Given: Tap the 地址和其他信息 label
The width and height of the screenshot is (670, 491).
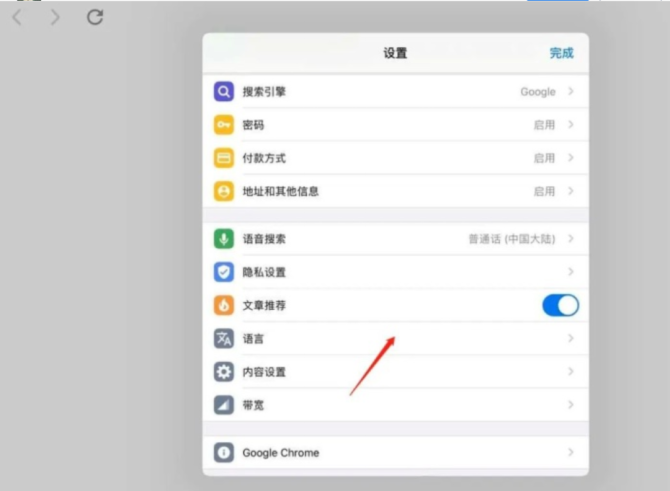Looking at the screenshot, I should coord(281,192).
